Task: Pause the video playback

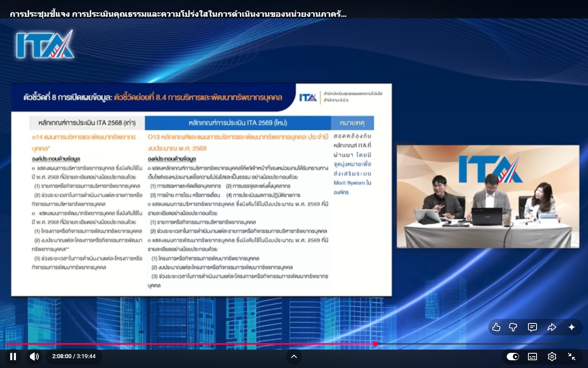Action: (x=13, y=357)
